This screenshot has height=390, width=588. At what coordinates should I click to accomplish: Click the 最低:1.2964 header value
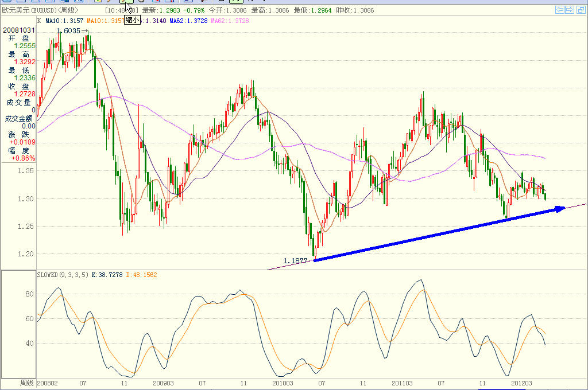pyautogui.click(x=312, y=10)
